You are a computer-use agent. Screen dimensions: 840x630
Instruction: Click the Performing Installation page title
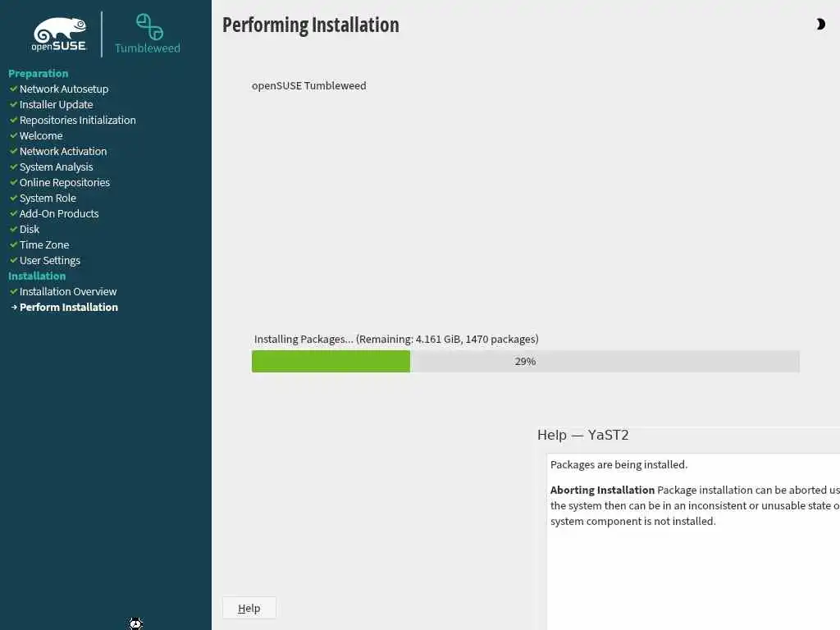point(311,25)
